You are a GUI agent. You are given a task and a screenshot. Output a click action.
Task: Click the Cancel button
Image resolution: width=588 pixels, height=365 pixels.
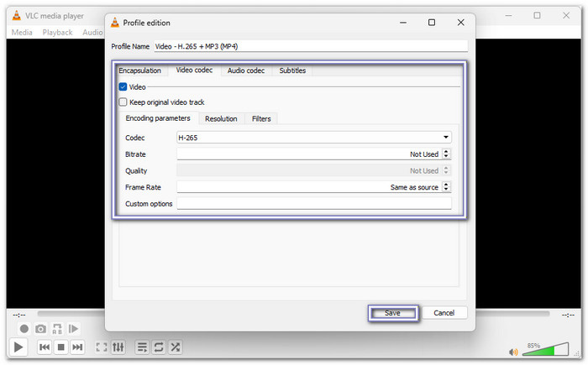click(444, 313)
